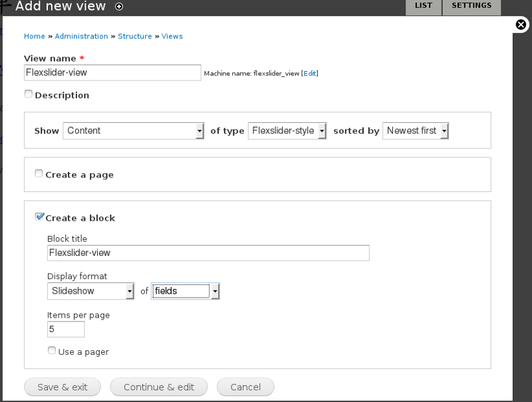Focus the View name text field

click(112, 73)
